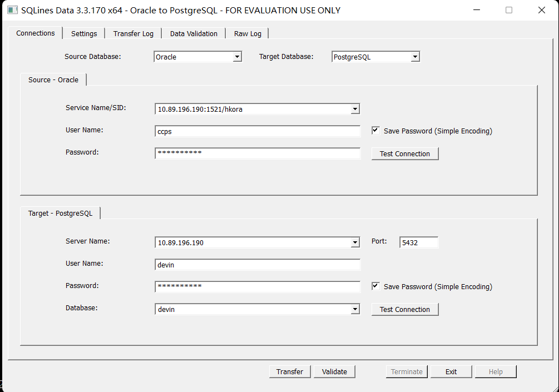Click the Database combo text devin
Screen dimensions: 559x392
[166, 310]
